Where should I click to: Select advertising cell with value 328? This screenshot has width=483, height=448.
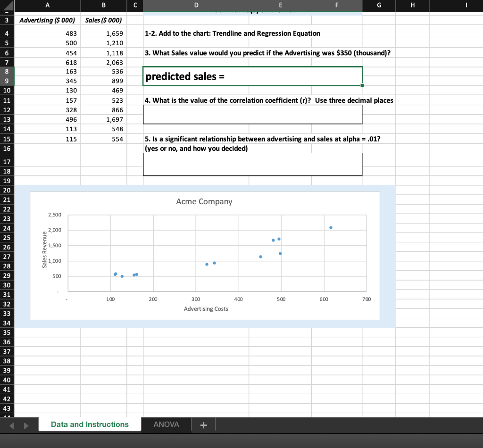(48, 110)
